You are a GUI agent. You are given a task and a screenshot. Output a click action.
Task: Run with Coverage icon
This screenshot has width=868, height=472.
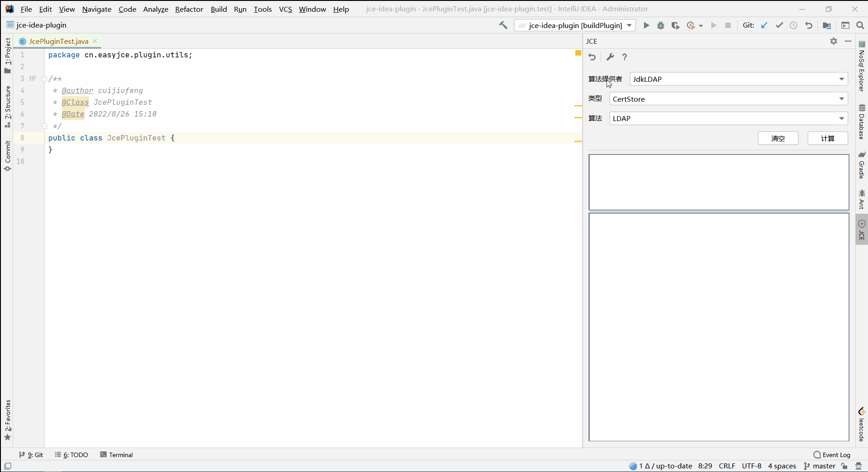click(x=675, y=25)
